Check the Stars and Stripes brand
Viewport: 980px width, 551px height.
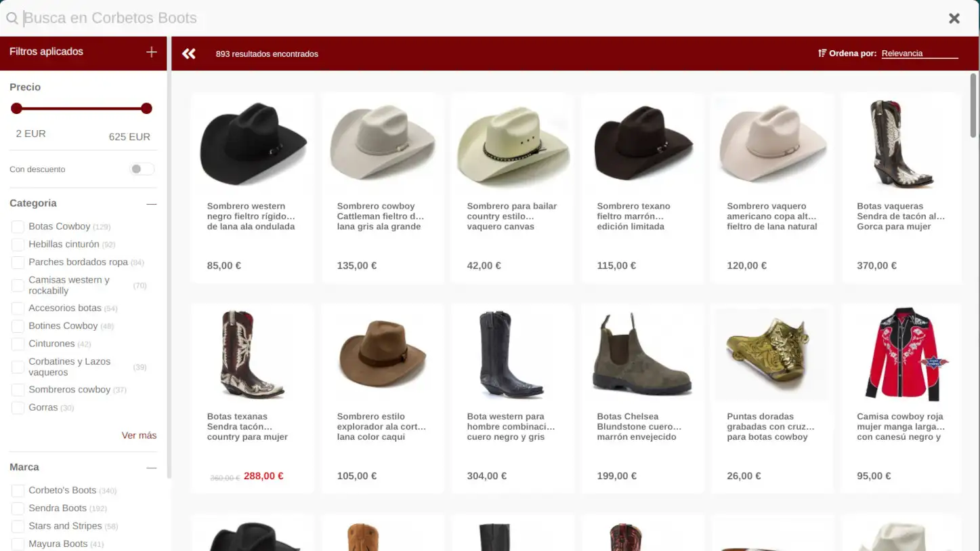18,526
